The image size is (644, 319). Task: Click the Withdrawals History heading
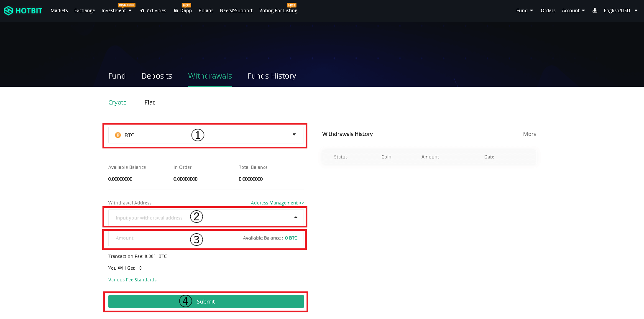[348, 134]
